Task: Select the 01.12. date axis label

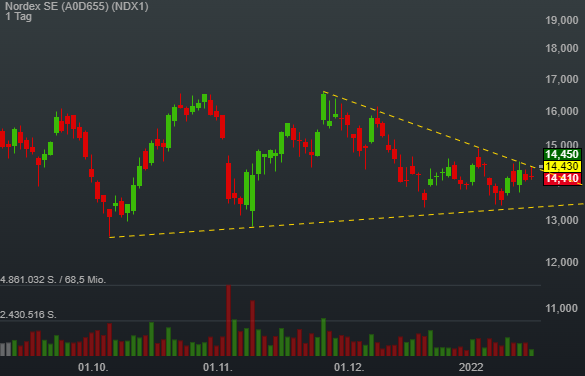Action: (349, 367)
